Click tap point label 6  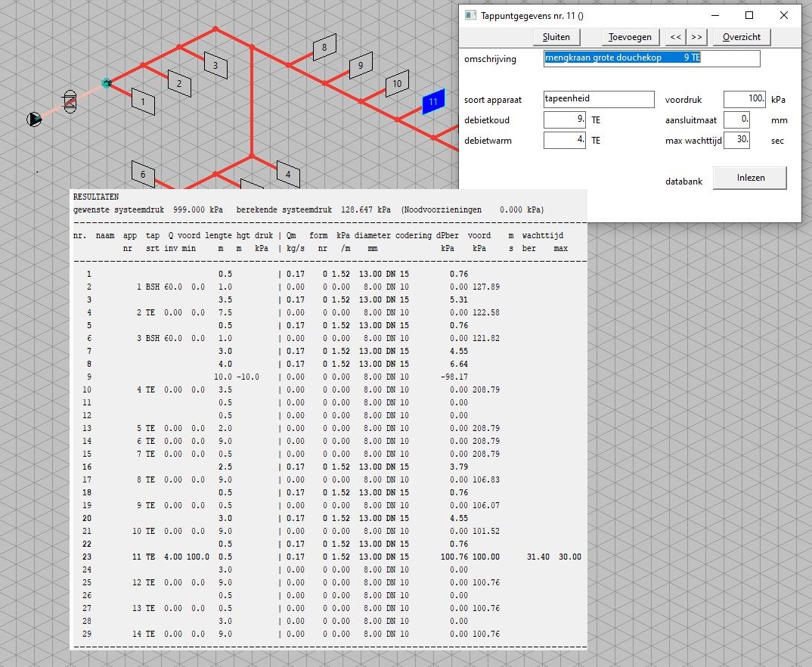(x=143, y=175)
